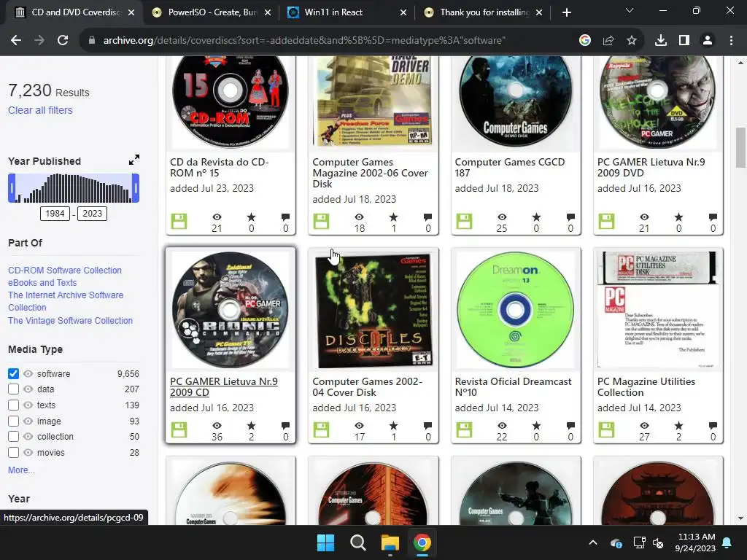
Task: Click favorite star on Computer Games 2002-04 Cover Disk
Action: click(x=393, y=425)
